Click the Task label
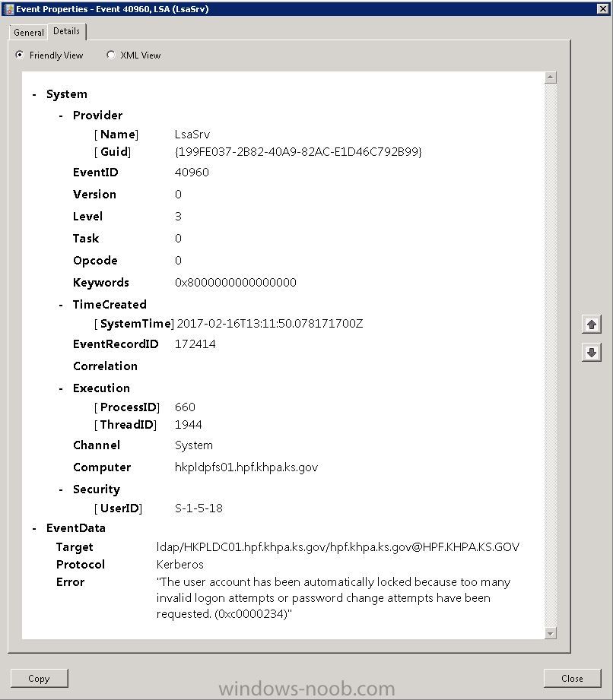 point(86,239)
